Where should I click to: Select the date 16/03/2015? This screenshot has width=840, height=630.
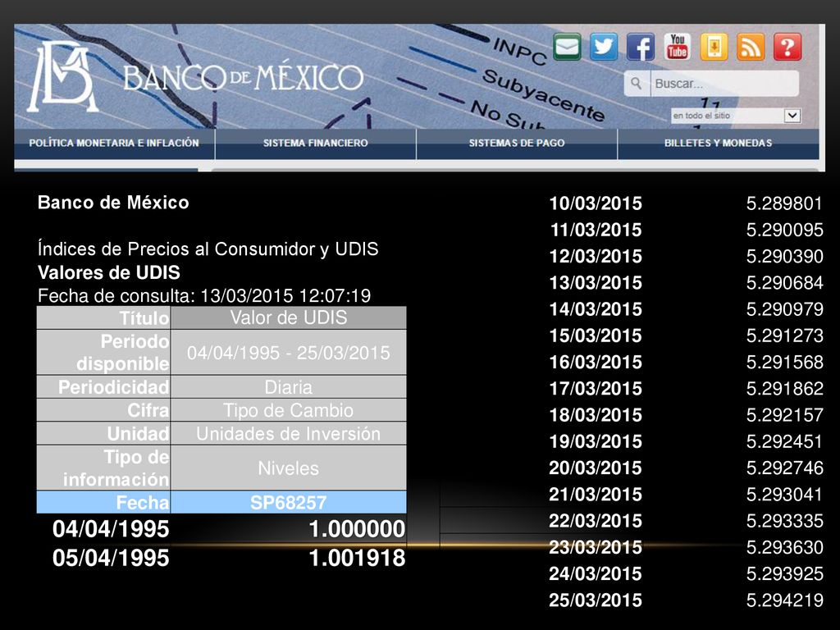(596, 362)
